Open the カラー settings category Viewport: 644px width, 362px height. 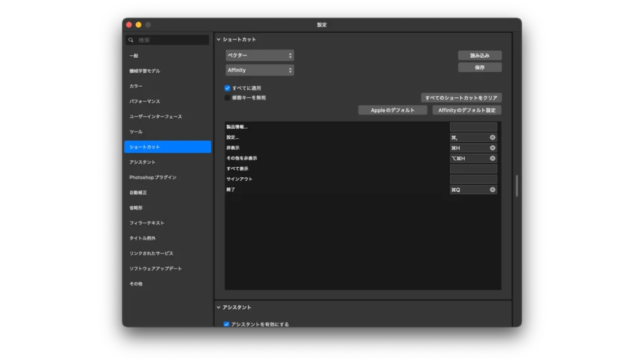click(x=133, y=85)
